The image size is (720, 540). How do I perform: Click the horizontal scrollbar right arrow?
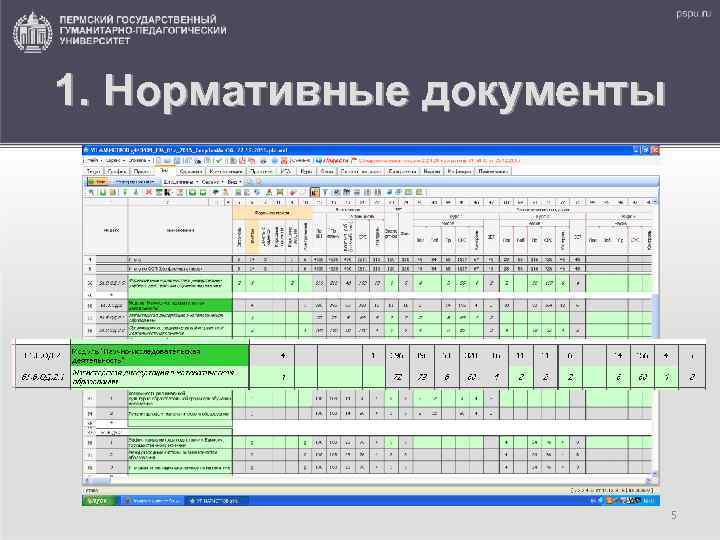[649, 480]
